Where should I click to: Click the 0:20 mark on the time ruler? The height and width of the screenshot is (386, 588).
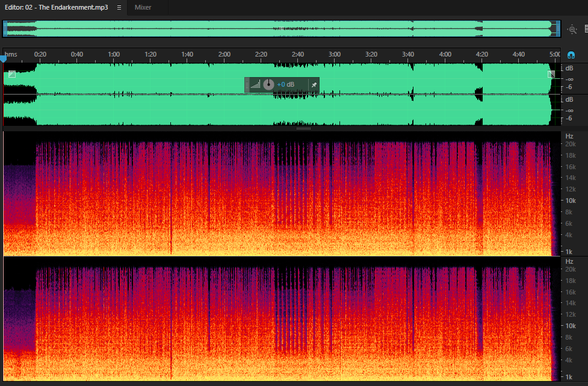(x=40, y=54)
